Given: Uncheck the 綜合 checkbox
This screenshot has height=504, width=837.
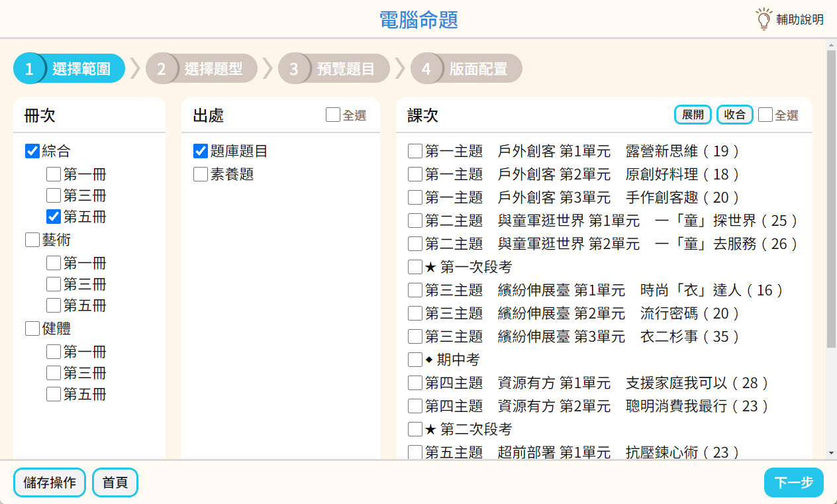Looking at the screenshot, I should [x=32, y=151].
